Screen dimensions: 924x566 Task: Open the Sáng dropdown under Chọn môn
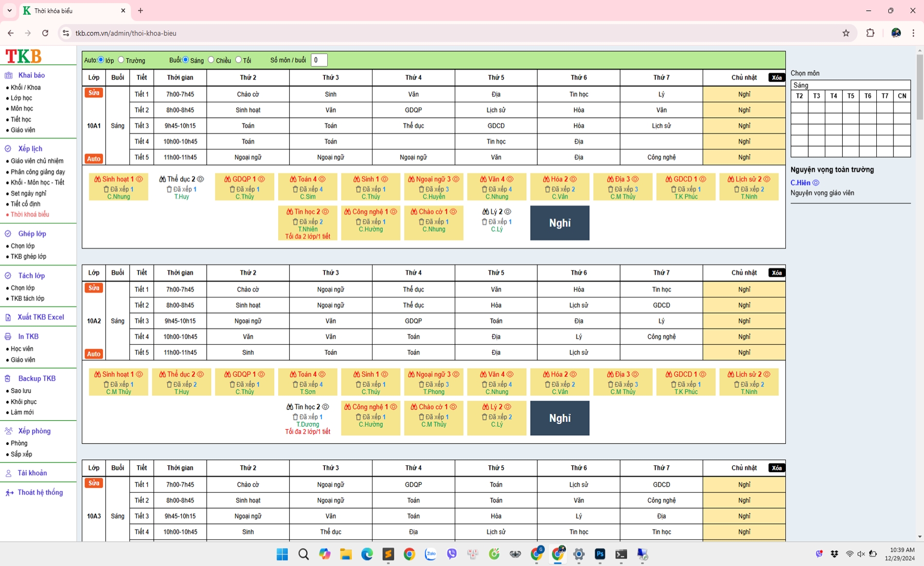tap(850, 85)
